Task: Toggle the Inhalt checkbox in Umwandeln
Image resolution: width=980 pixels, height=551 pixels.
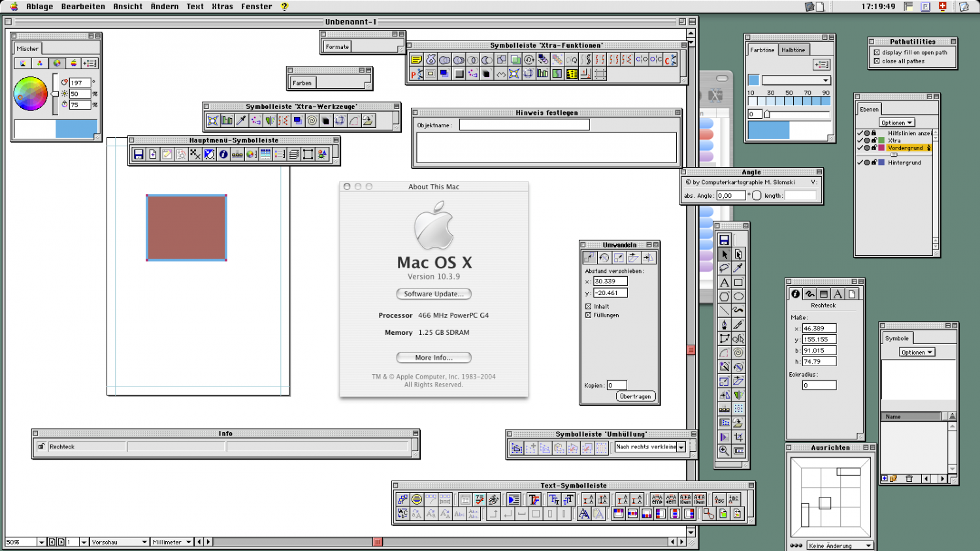Action: (x=588, y=306)
